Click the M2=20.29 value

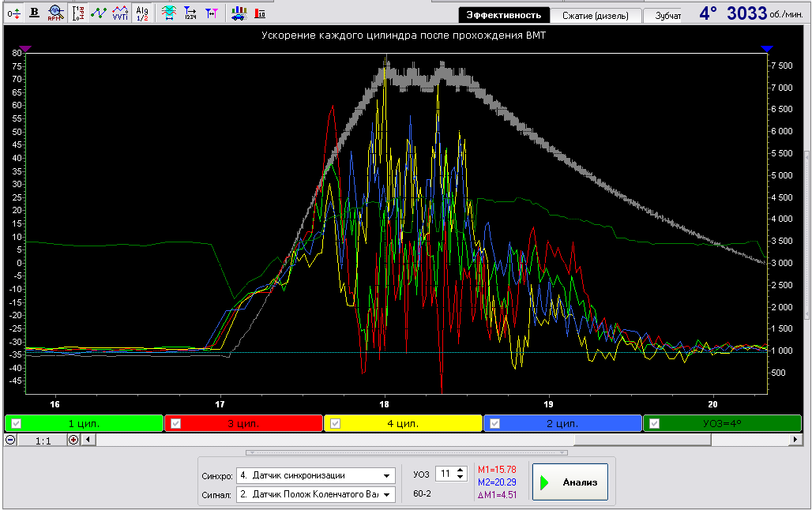coord(497,482)
